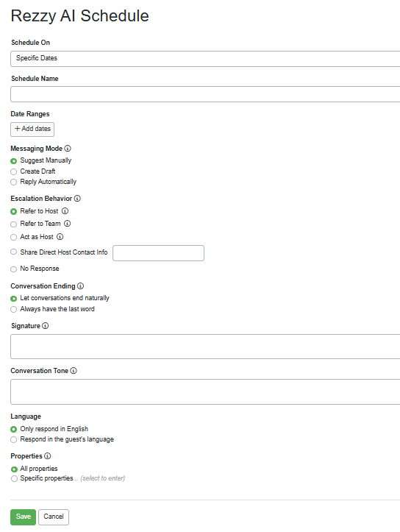400x532 pixels.
Task: Open the Escalation Behavior info icon
Action: click(x=77, y=199)
